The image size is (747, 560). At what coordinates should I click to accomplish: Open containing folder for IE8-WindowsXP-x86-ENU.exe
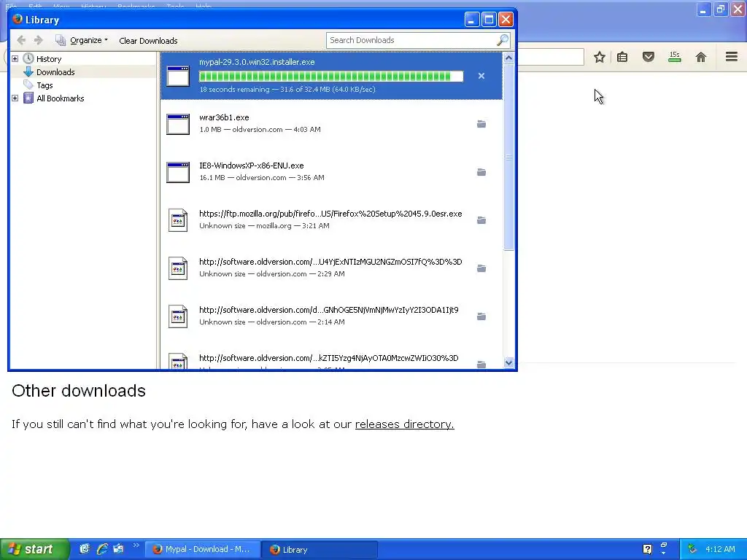pos(481,172)
